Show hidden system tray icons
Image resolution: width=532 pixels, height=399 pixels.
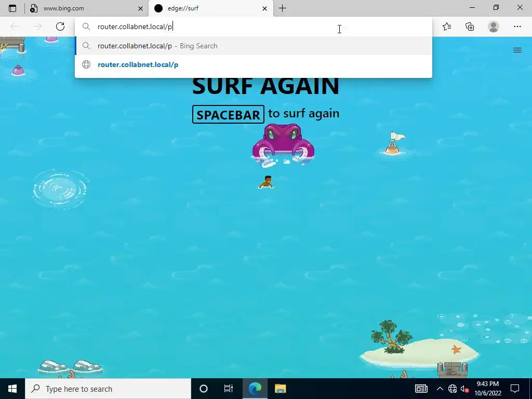point(440,389)
